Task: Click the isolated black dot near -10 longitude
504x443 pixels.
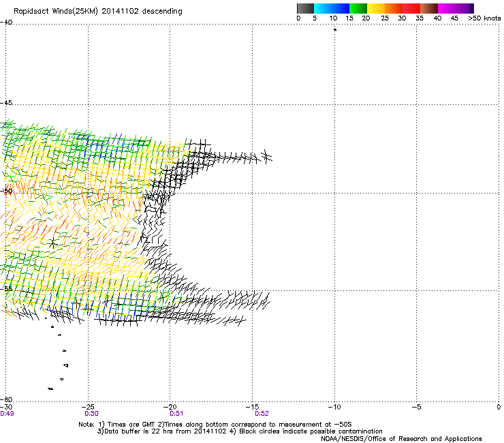Action: pos(335,30)
